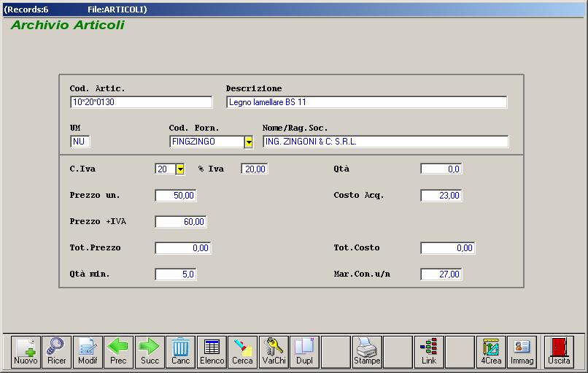Go to previous record with Prec arrow

coord(118,352)
